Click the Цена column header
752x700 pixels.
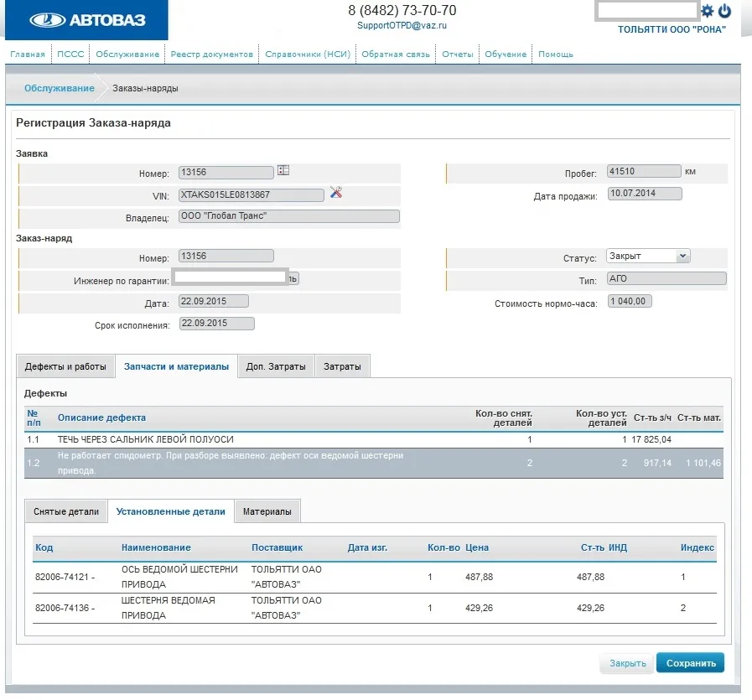point(477,547)
